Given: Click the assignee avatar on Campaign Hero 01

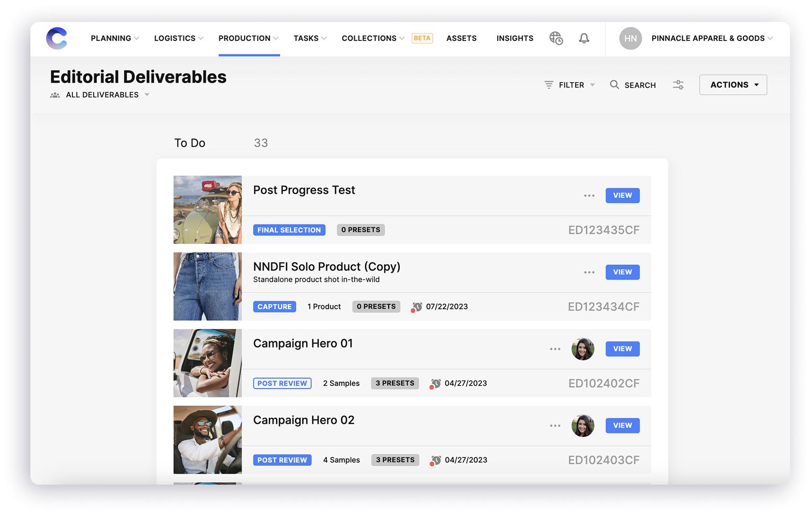Looking at the screenshot, I should pyautogui.click(x=583, y=349).
